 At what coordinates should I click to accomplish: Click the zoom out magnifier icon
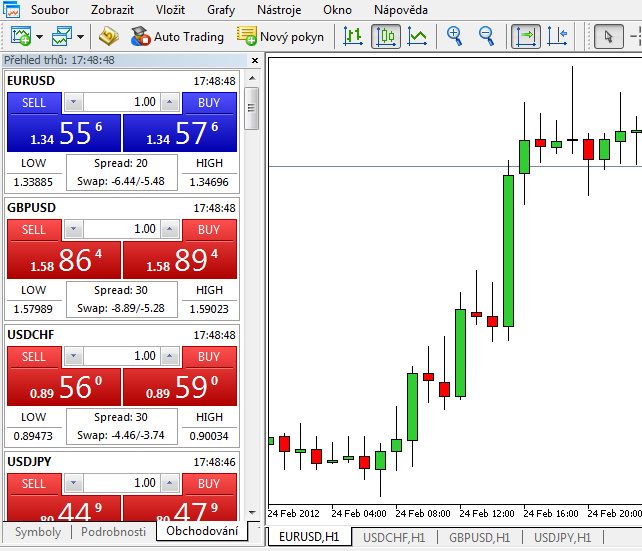pyautogui.click(x=486, y=36)
